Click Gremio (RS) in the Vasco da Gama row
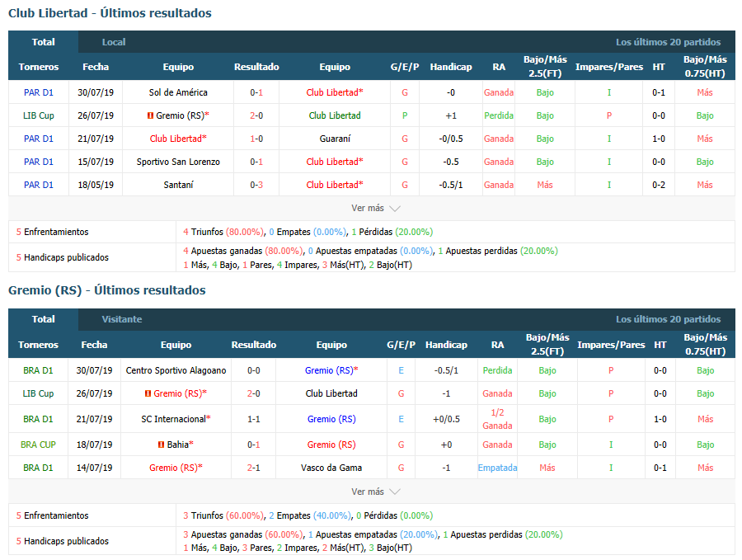 176,468
